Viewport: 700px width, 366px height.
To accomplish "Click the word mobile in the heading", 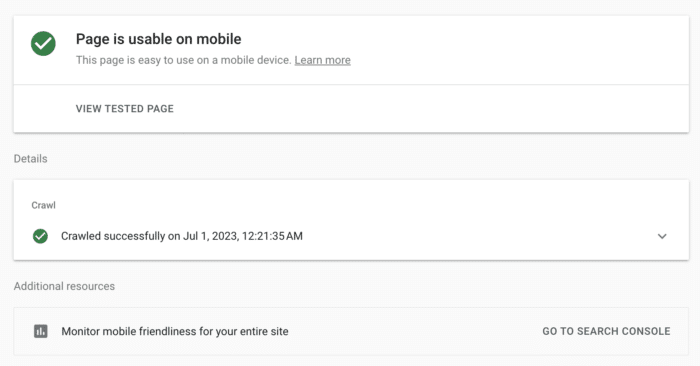I will [219, 39].
